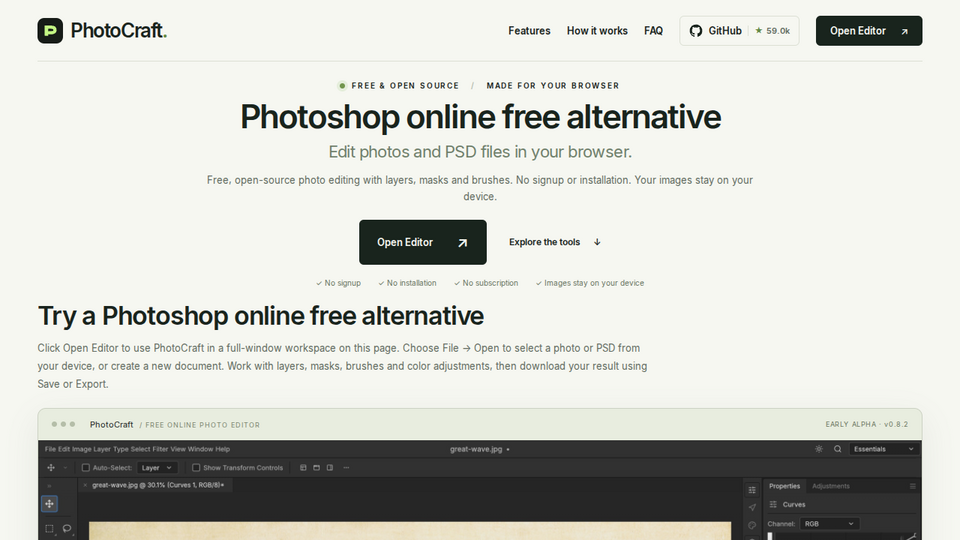The height and width of the screenshot is (540, 960).
Task: Click the wave image canvas in editor
Action: (x=410, y=531)
